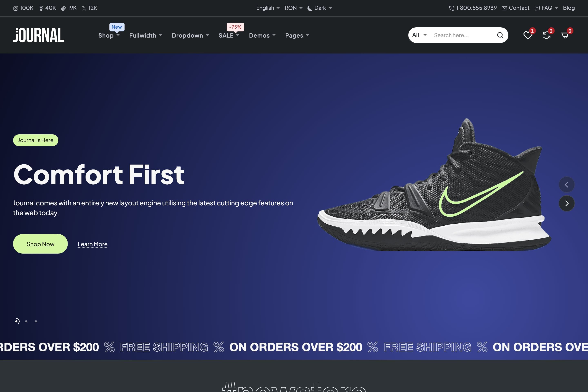Click the Journal is Here badge

point(36,140)
